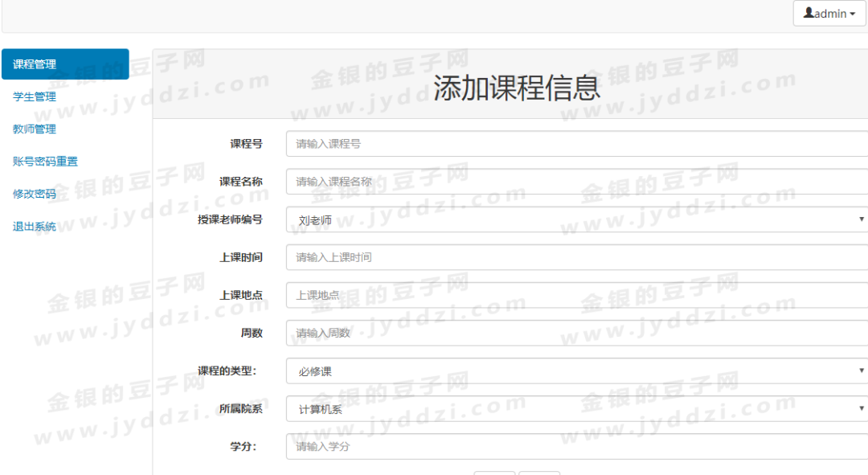Image resolution: width=868 pixels, height=475 pixels.
Task: Focus the 学分 input field
Action: click(x=577, y=446)
